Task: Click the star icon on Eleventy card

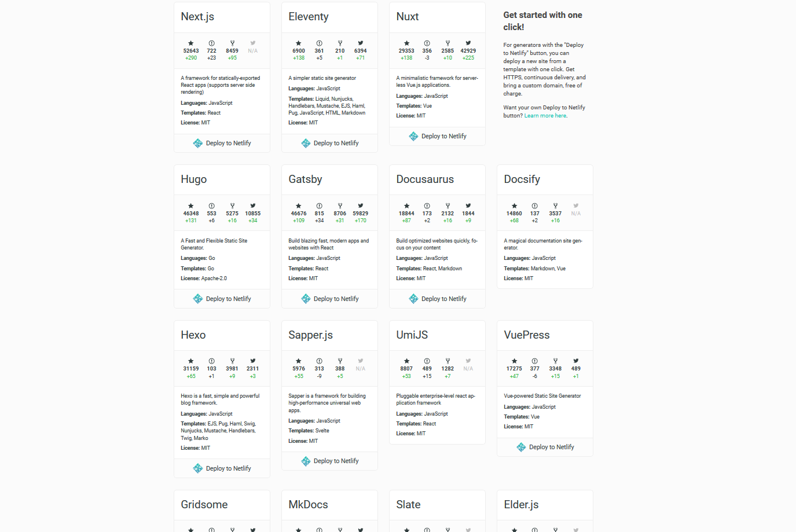Action: (x=299, y=43)
